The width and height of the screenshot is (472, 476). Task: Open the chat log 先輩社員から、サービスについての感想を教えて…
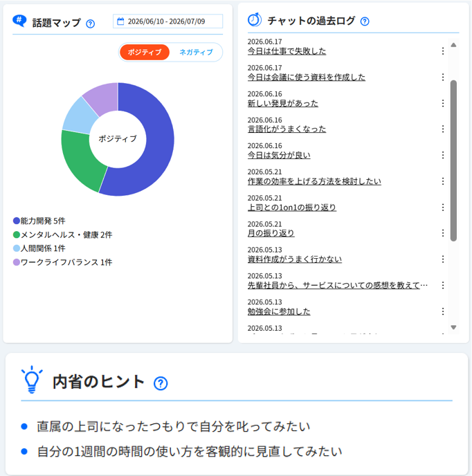pyautogui.click(x=338, y=285)
